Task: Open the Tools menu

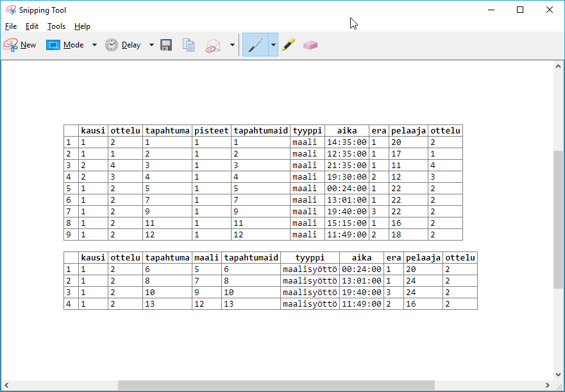Action: [56, 26]
